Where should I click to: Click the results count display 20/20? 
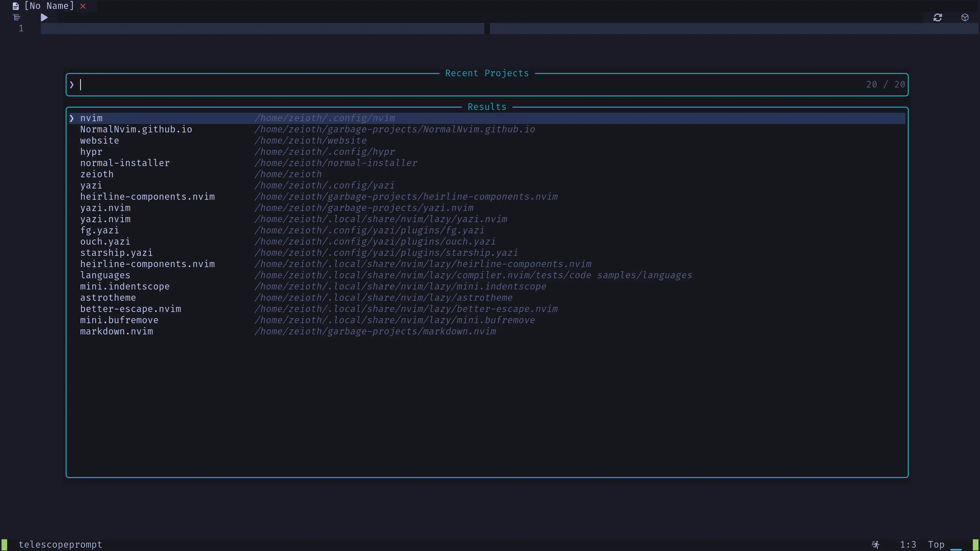(885, 84)
